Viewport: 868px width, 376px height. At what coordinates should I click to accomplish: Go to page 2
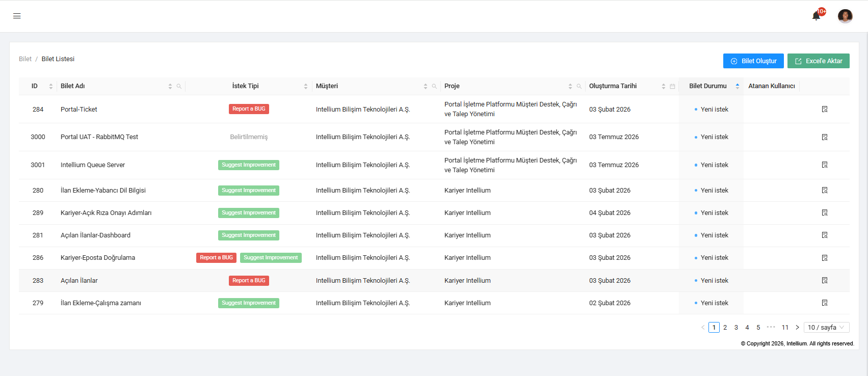(725, 328)
